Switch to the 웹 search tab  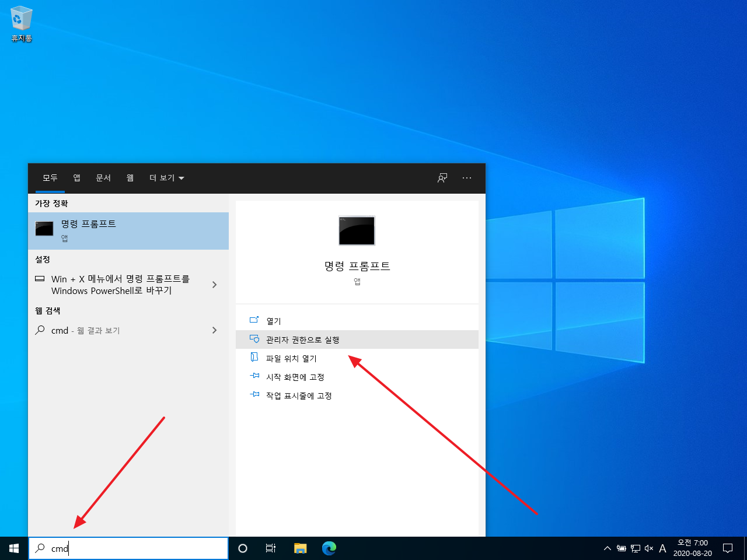tap(130, 178)
